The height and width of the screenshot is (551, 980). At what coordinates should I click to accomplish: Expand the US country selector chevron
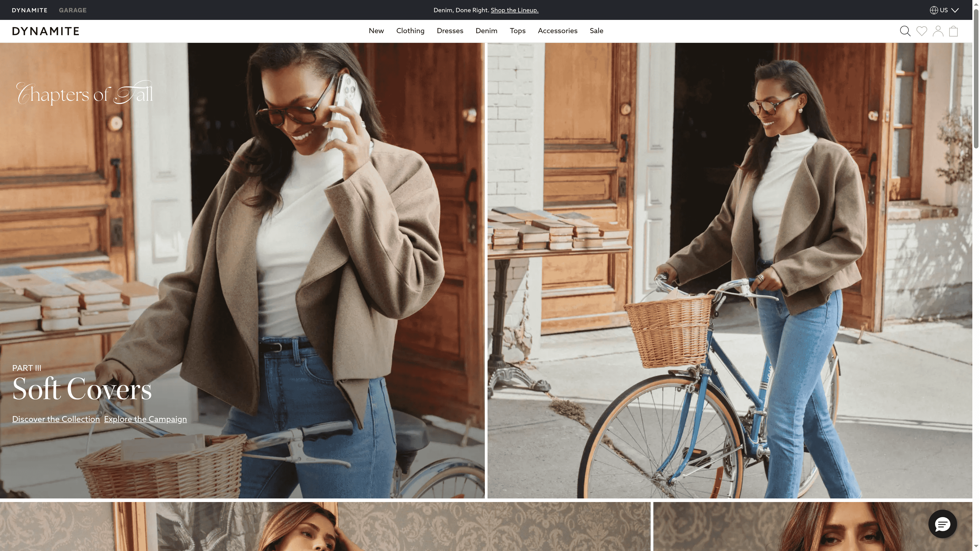pos(956,10)
